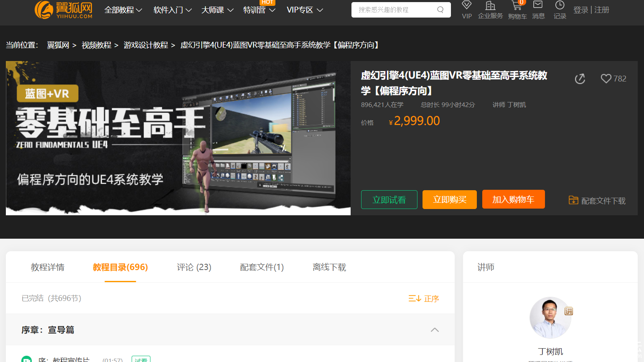
Task: Open the 消息 envelope icon
Action: 538,5
